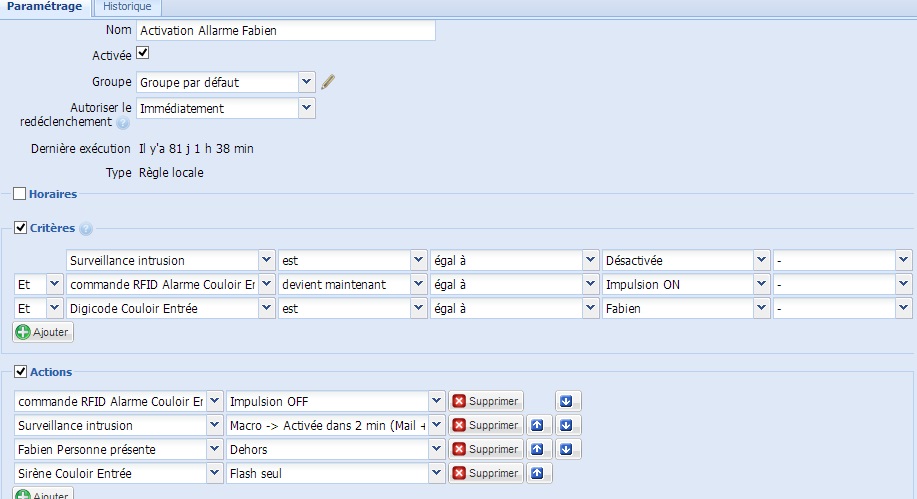Move Fabien Personne présente action down
This screenshot has height=499, width=917.
click(x=568, y=449)
